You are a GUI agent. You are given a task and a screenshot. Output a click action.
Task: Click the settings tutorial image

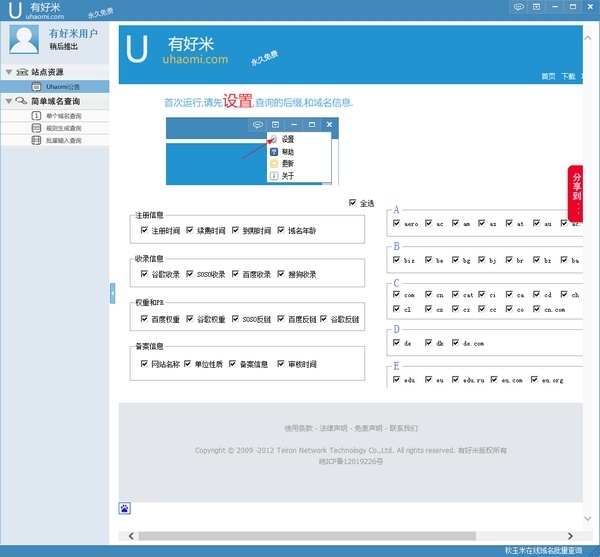pos(252,151)
